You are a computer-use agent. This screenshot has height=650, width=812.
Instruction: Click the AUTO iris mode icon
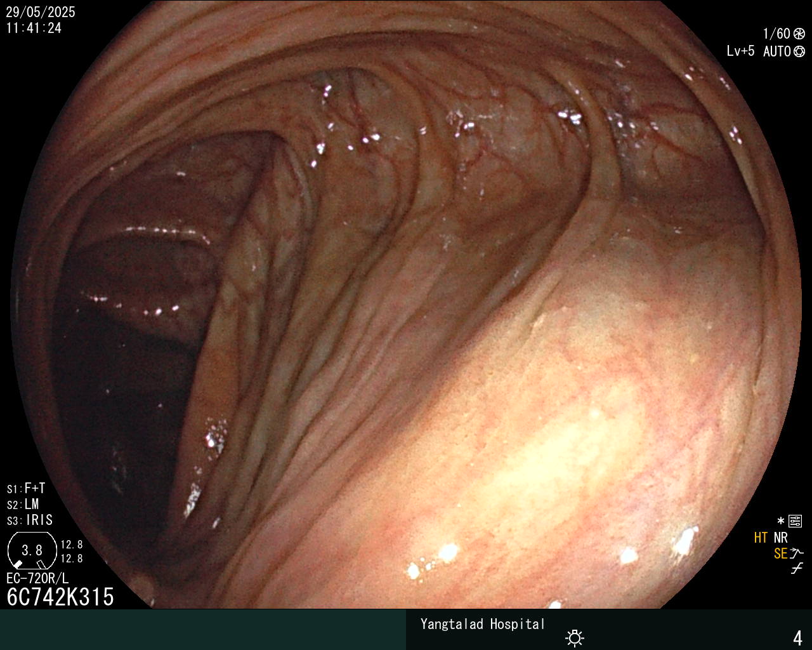coord(799,51)
